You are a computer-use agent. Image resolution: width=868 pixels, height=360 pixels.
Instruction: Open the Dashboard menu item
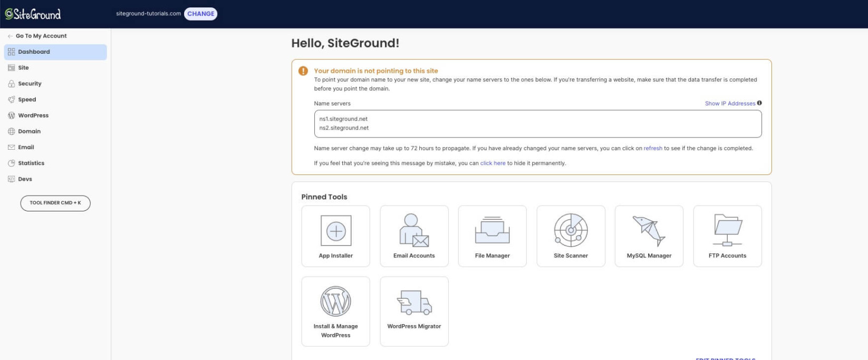click(x=55, y=52)
